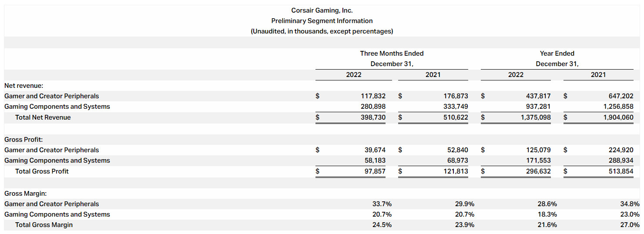Select the 21.6% total gross margin

[x=548, y=225]
